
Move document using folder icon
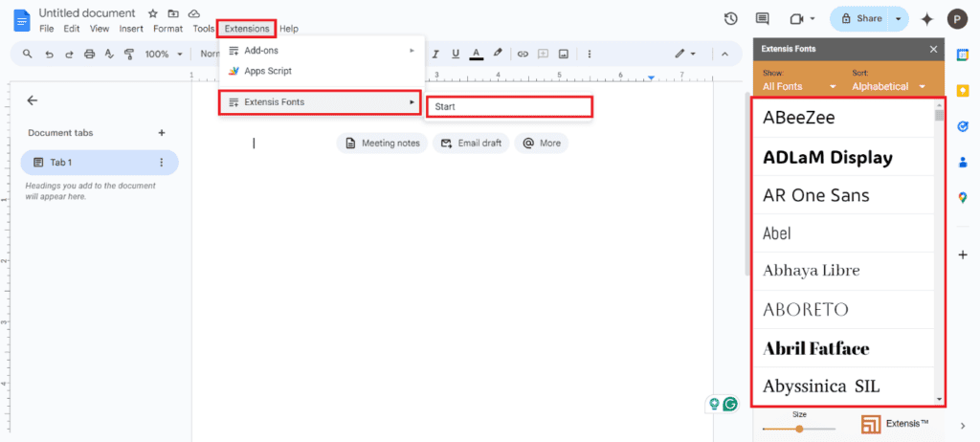click(x=173, y=13)
